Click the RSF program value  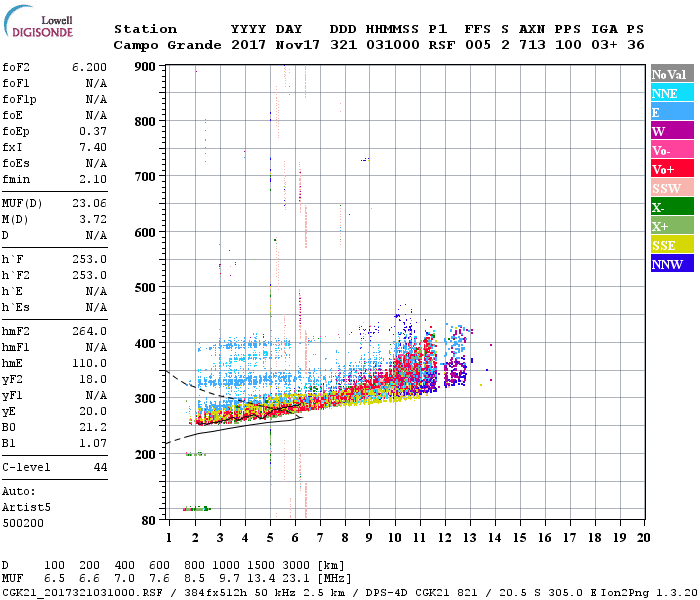442,45
